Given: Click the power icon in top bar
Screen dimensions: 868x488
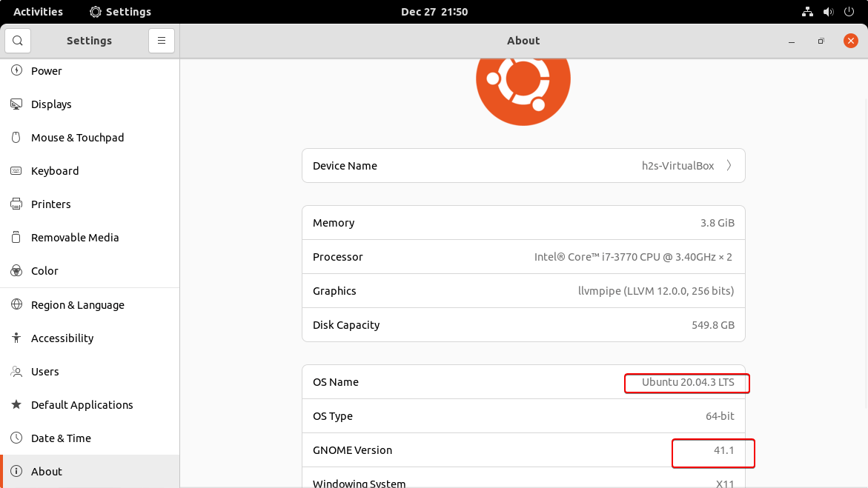Looking at the screenshot, I should coord(849,12).
